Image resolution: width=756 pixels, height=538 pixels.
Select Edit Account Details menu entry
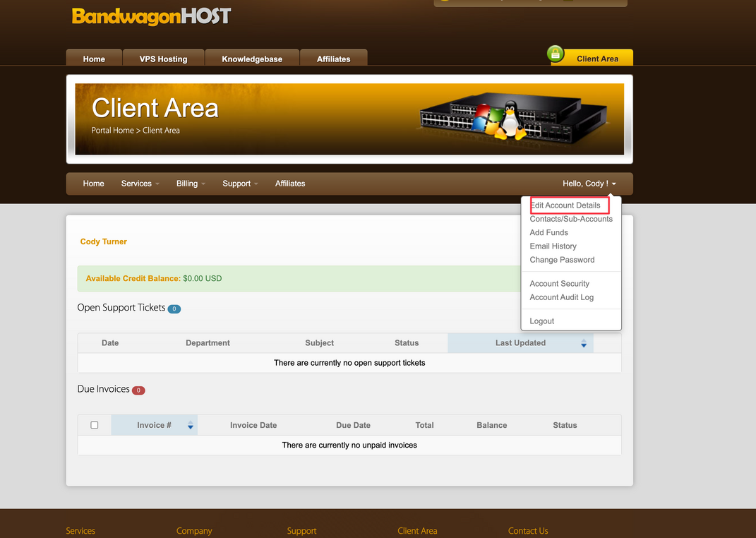[x=565, y=205]
